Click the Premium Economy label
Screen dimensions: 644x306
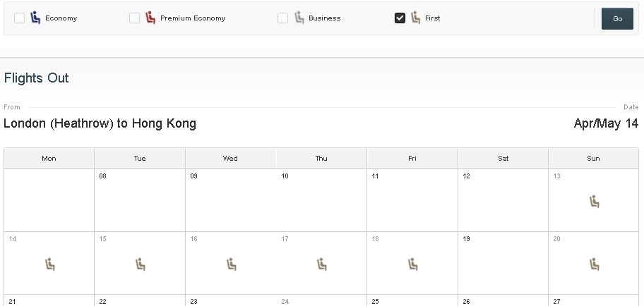pyautogui.click(x=192, y=18)
